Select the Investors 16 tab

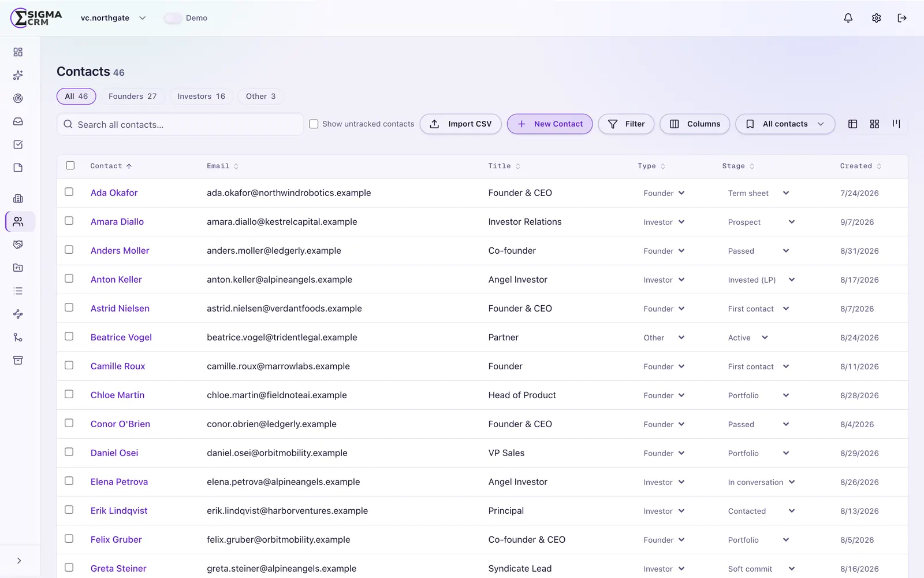[x=201, y=97]
